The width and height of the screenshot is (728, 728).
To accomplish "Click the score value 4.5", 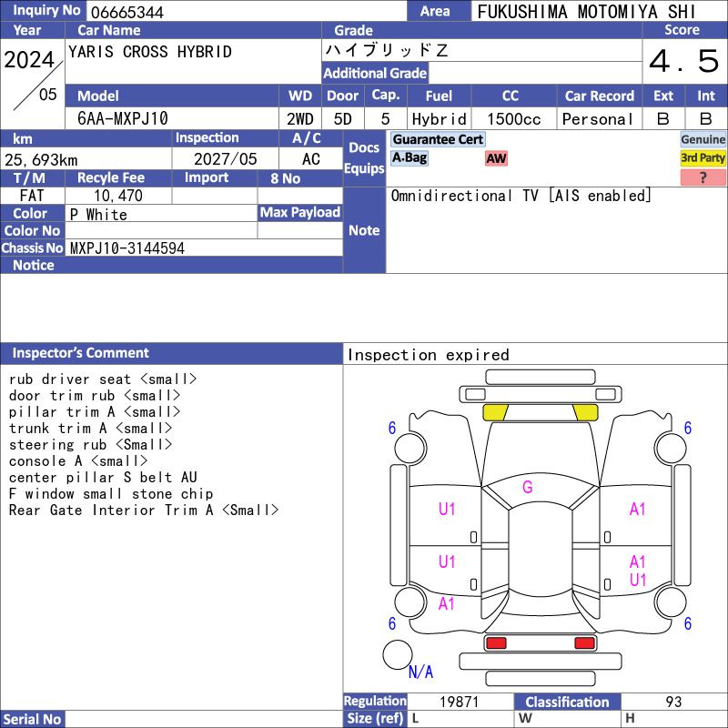I will [x=684, y=61].
